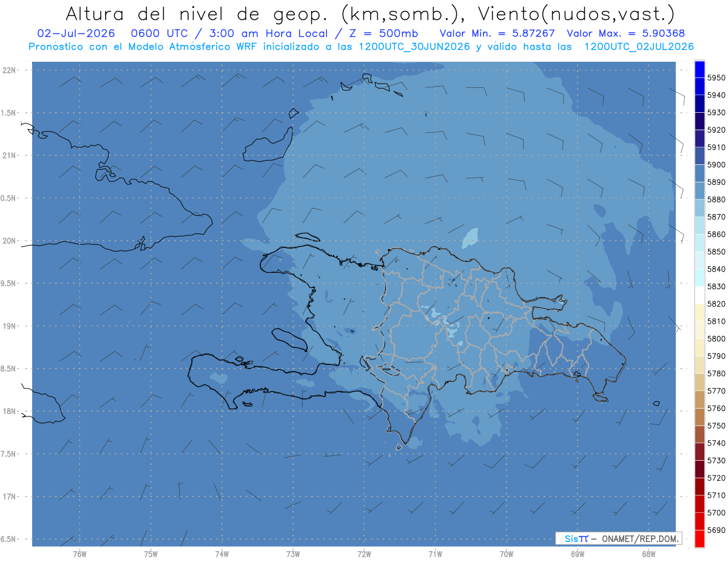Click the 22N latitude axis label
The height and width of the screenshot is (562, 728).
9,70
